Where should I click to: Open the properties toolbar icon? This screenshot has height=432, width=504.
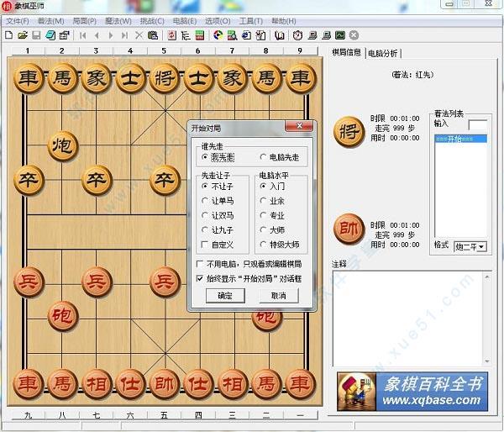(x=65, y=35)
